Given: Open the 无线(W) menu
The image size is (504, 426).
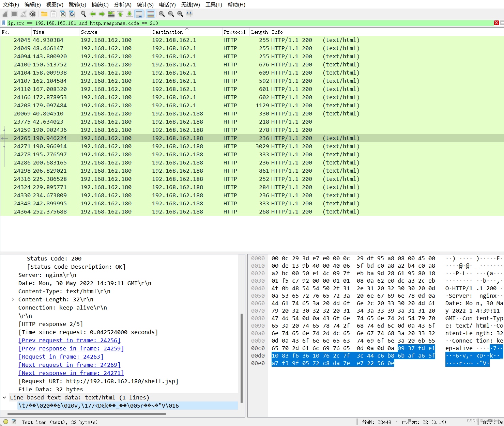Looking at the screenshot, I should (190, 4).
